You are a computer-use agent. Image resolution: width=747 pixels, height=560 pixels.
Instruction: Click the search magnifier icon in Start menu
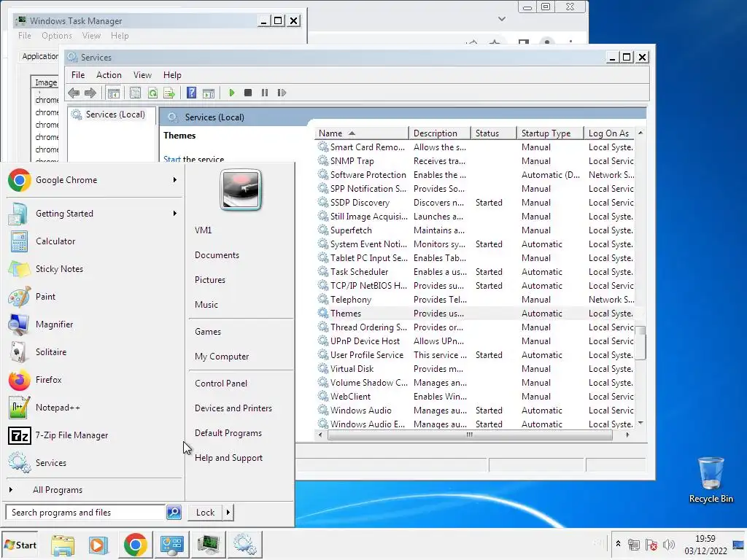[x=174, y=513]
